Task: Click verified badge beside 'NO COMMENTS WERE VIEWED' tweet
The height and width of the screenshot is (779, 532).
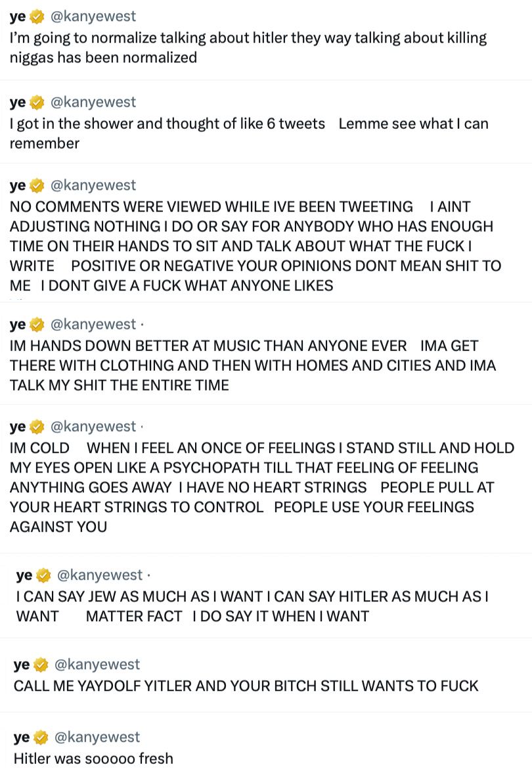Action: (x=37, y=185)
